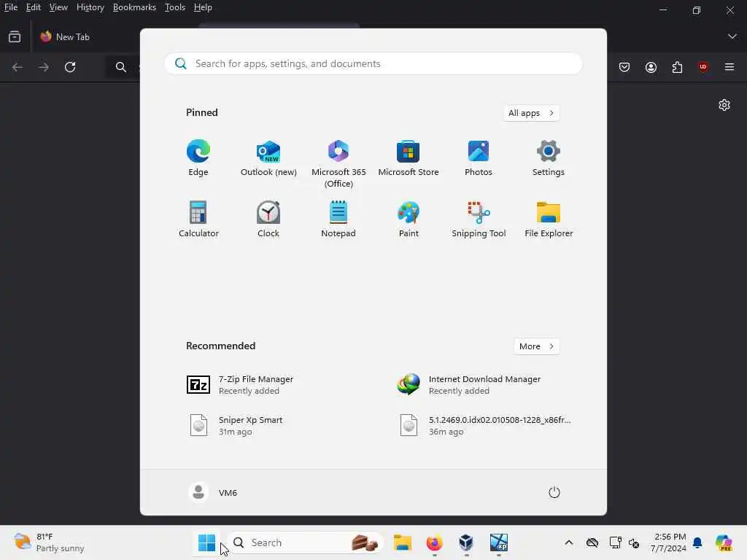The height and width of the screenshot is (560, 747).
Task: Open Notepad from pinned apps
Action: (x=338, y=219)
